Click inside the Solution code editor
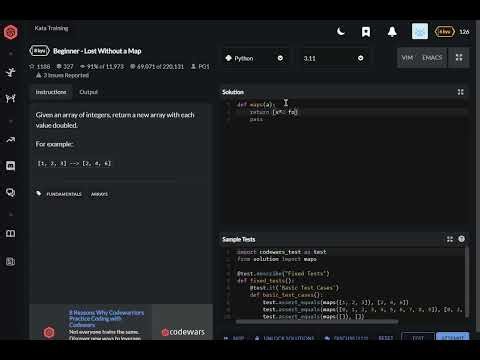Screen dimensions: 480x360 click(345, 163)
